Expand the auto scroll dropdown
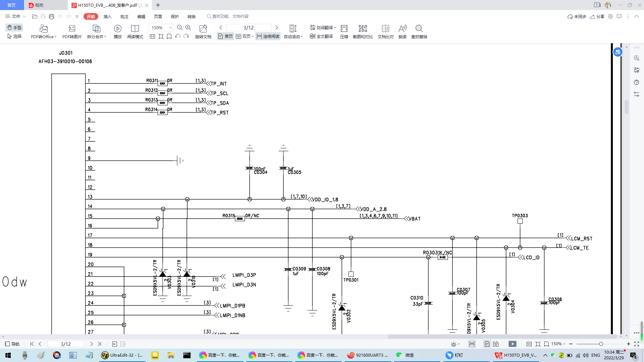Image resolution: width=644 pixels, height=362 pixels. (x=302, y=37)
